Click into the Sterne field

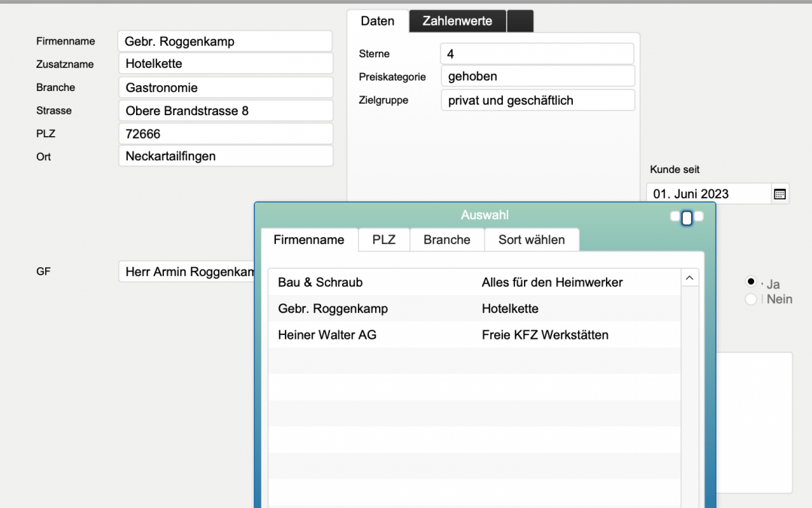[x=537, y=54]
